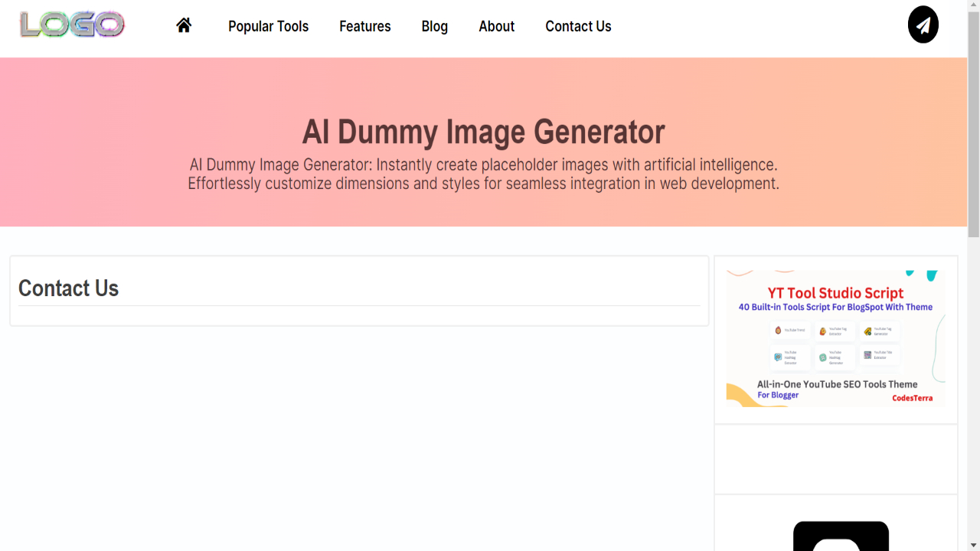Open the YT Tool Studio Script banner
The width and height of the screenshot is (980, 551).
[835, 292]
